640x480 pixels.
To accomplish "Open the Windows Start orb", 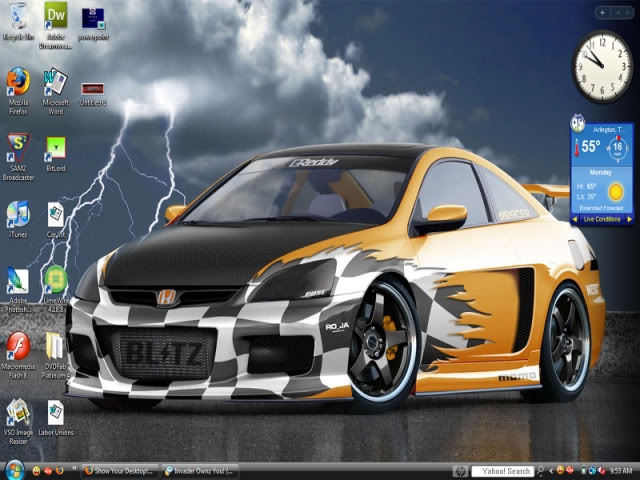I will tap(15, 471).
